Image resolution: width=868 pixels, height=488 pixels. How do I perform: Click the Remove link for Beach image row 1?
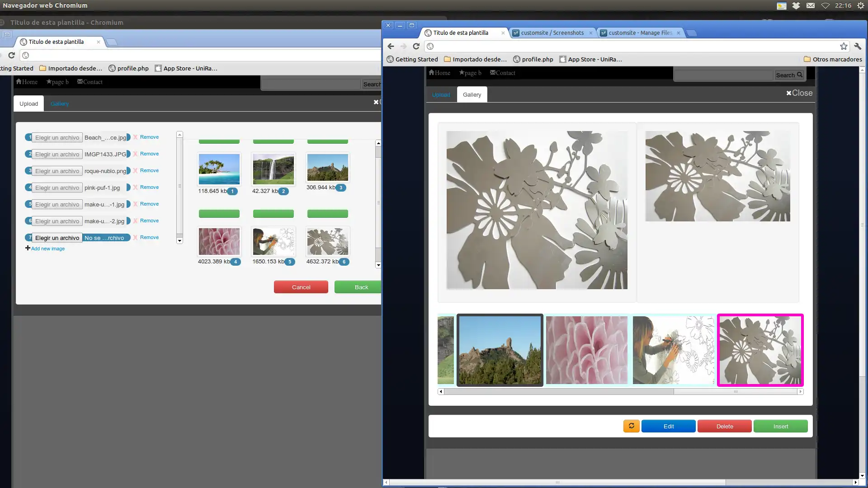coord(149,136)
